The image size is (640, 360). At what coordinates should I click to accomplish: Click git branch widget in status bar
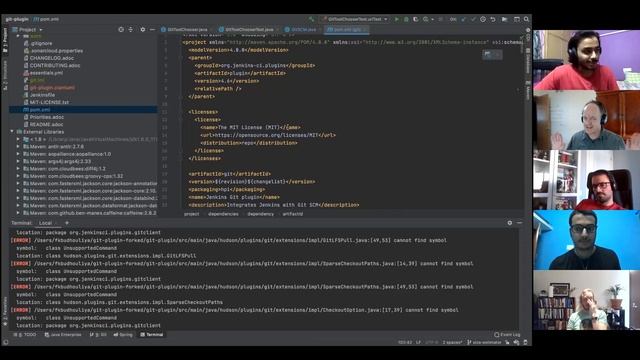point(484,342)
